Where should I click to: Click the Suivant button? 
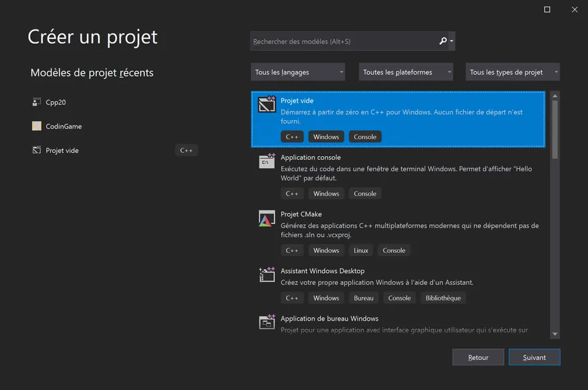click(534, 357)
